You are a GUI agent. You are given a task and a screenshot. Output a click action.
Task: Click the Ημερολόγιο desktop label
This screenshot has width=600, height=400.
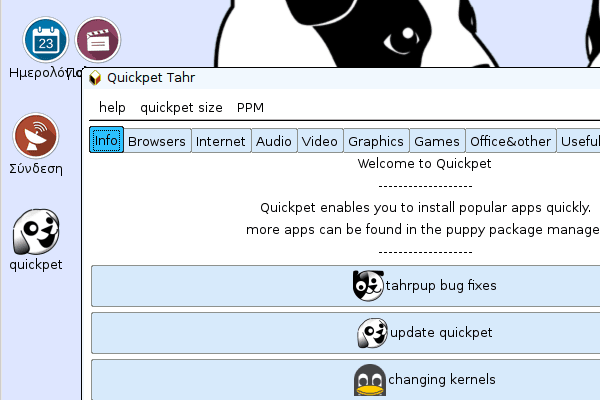point(46,73)
